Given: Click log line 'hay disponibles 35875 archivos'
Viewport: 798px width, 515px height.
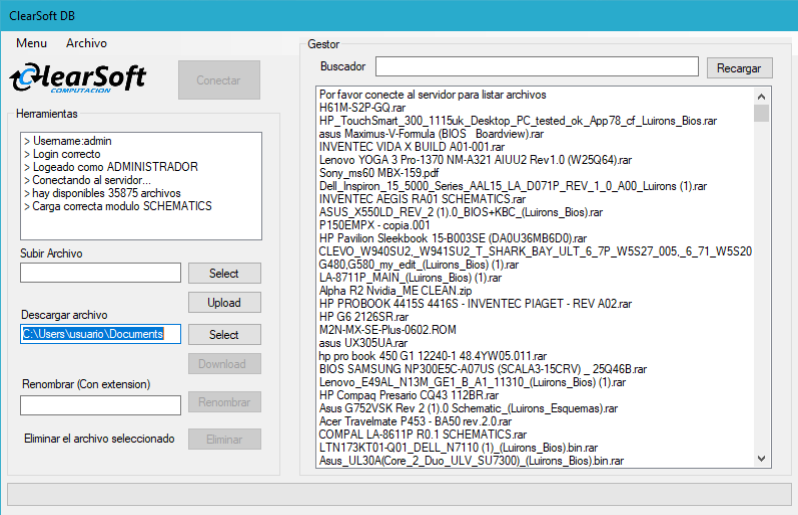Looking at the screenshot, I should click(102, 193).
